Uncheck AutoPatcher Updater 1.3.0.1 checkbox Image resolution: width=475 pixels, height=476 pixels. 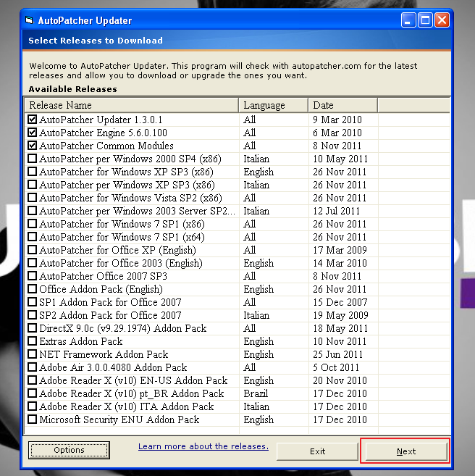point(32,120)
